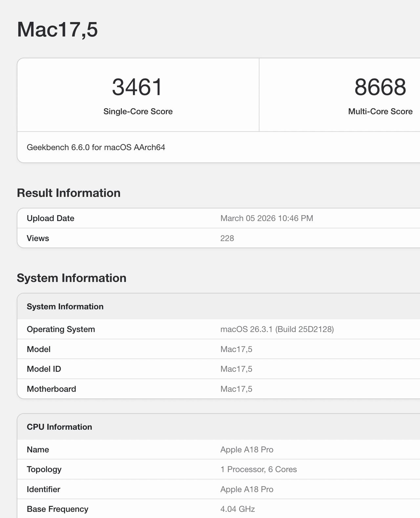
Task: Click the Motherboard row label
Action: 51,389
